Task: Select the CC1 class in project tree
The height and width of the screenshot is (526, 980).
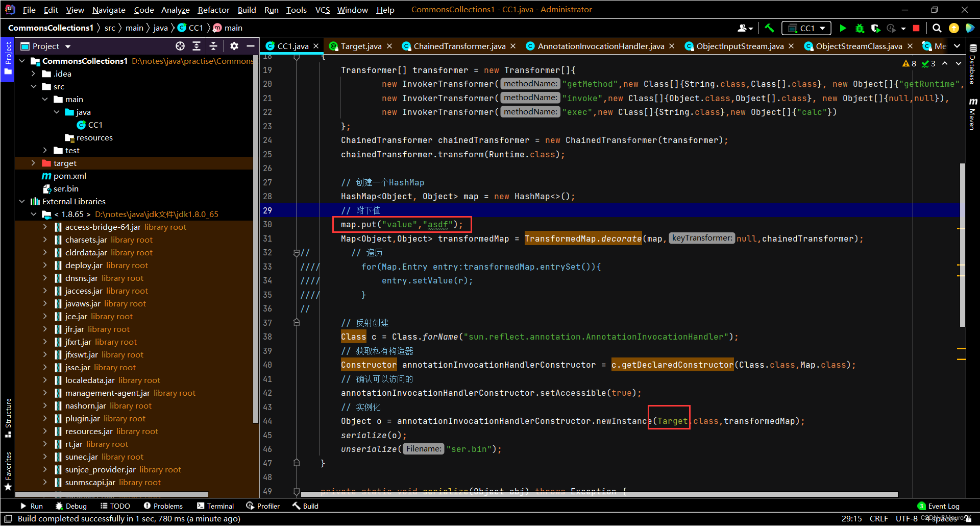Action: point(90,125)
